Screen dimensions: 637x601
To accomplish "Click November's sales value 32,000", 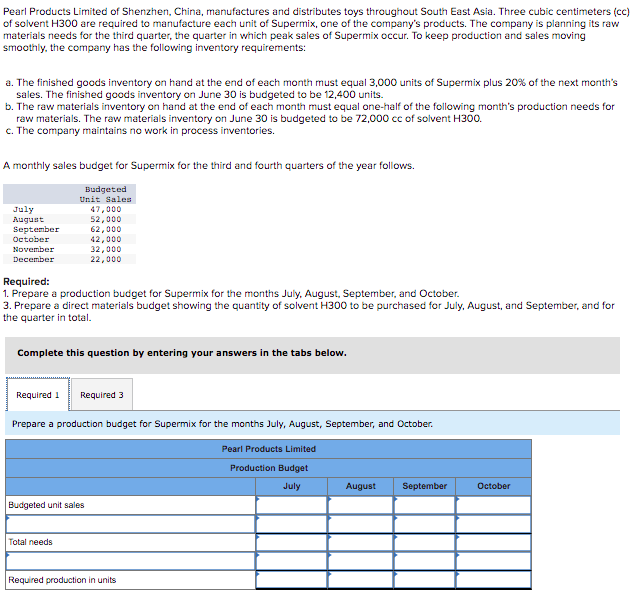I will 106,249.
